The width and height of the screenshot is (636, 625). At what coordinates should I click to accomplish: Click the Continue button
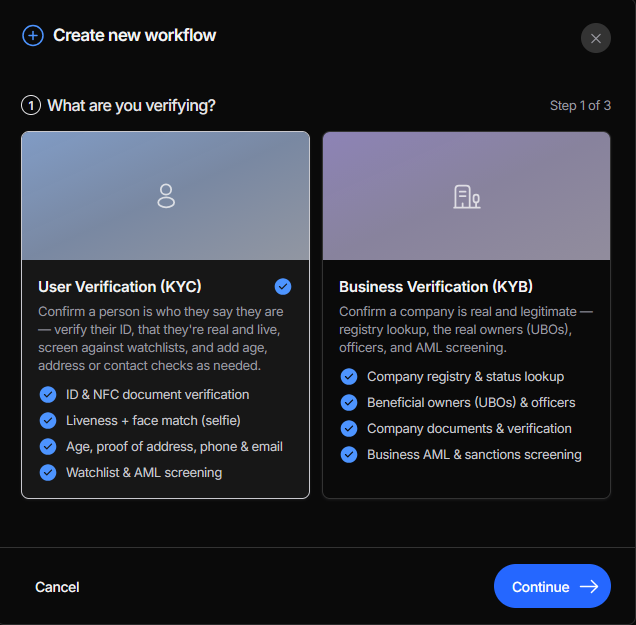click(552, 586)
